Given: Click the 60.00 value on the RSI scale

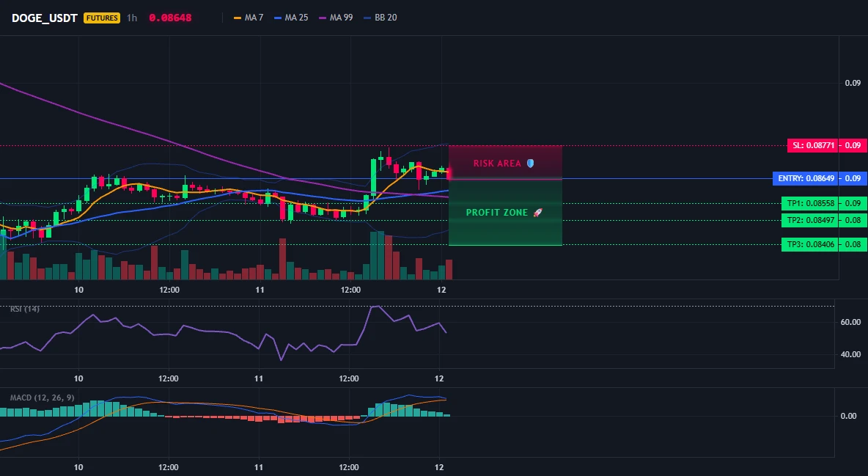Looking at the screenshot, I should click(x=850, y=322).
